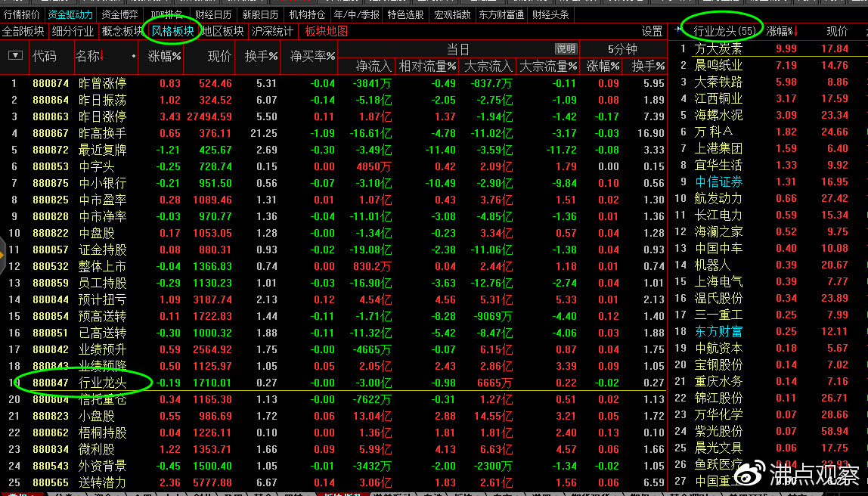
Task: Select row 880565 送转潜力
Action: 334,482
